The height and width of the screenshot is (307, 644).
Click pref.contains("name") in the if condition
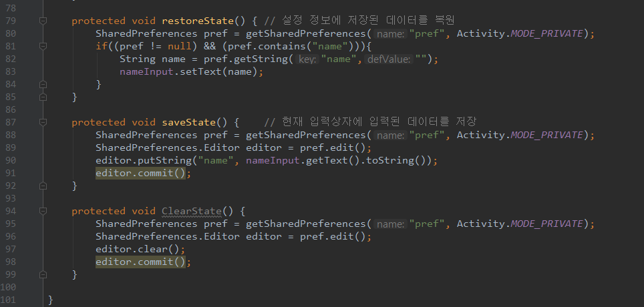pyautogui.click(x=291, y=46)
